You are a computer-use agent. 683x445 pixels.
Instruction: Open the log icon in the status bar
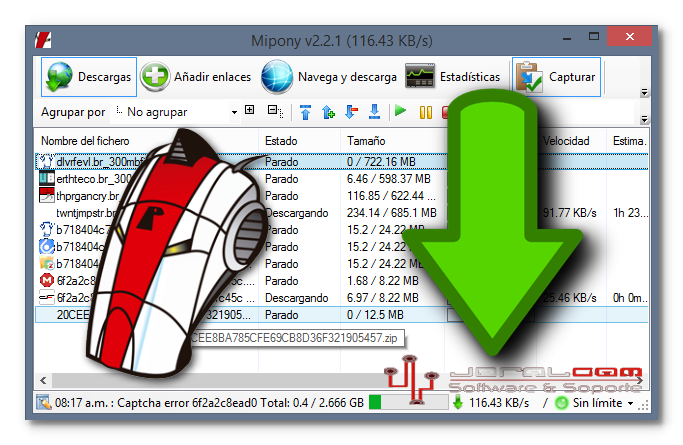coord(44,403)
